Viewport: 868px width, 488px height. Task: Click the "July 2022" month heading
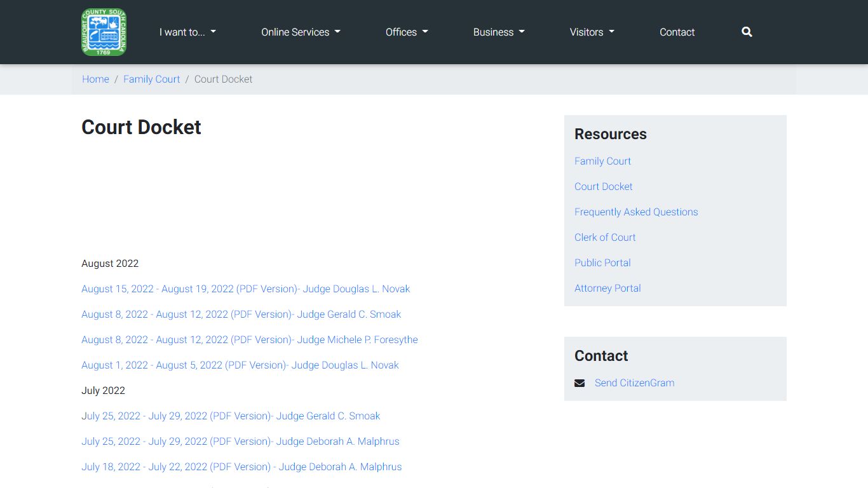click(103, 391)
